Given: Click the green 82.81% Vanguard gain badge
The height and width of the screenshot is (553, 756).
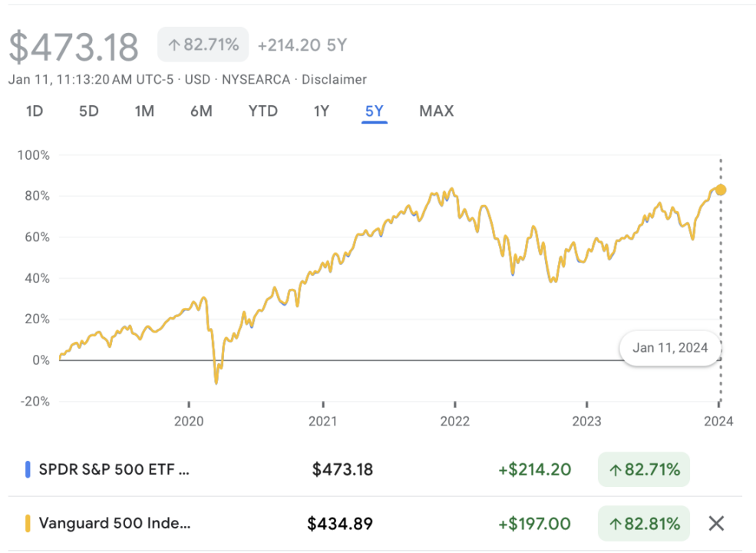Looking at the screenshot, I should 644,524.
